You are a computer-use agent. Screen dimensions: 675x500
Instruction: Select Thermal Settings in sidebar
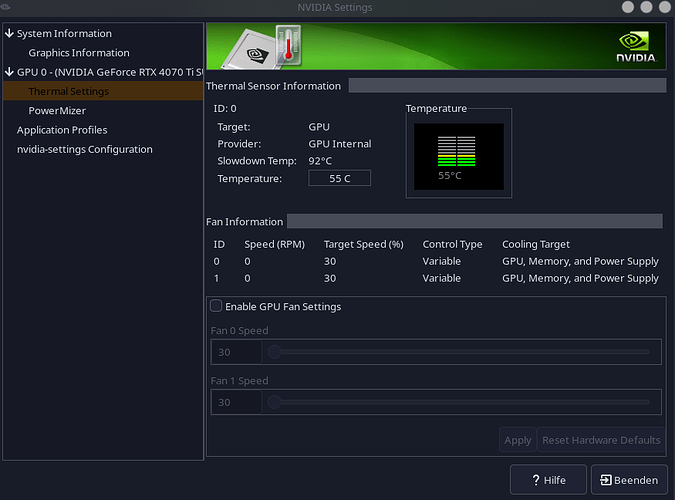coord(69,91)
